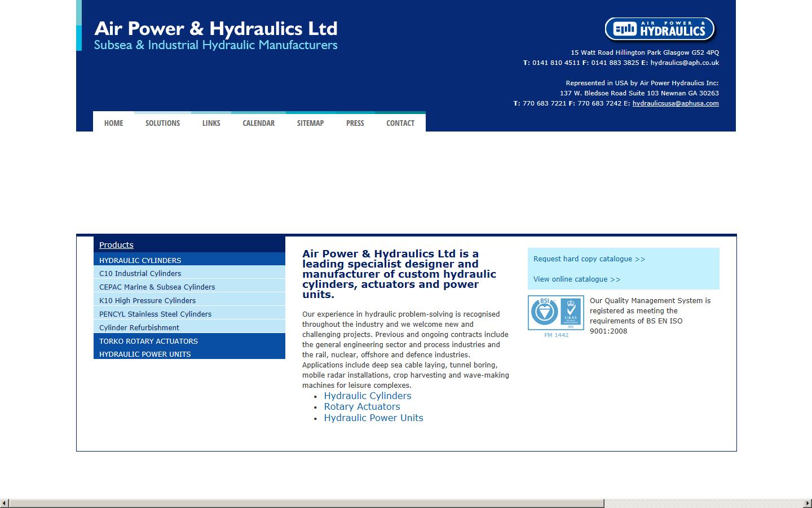Click the FM 1442 certificate label
Viewport: 812px width, 508px height.
coord(556,334)
